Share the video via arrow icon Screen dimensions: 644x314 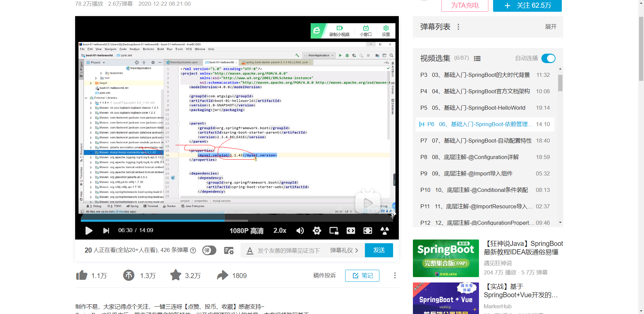point(222,275)
